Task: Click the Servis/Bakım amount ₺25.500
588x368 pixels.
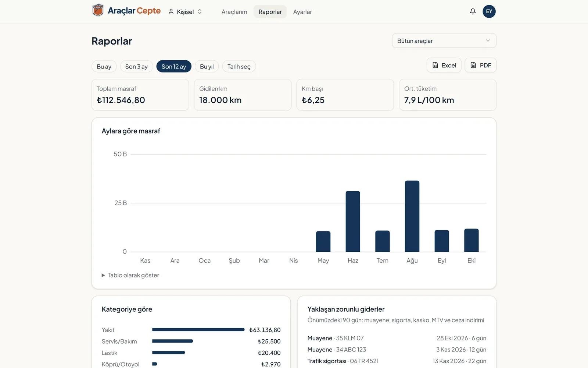Action: 269,342
